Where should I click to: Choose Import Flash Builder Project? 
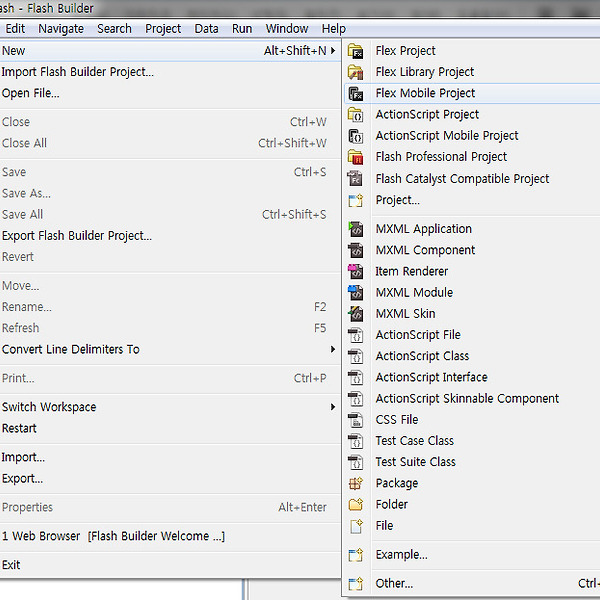tap(78, 72)
